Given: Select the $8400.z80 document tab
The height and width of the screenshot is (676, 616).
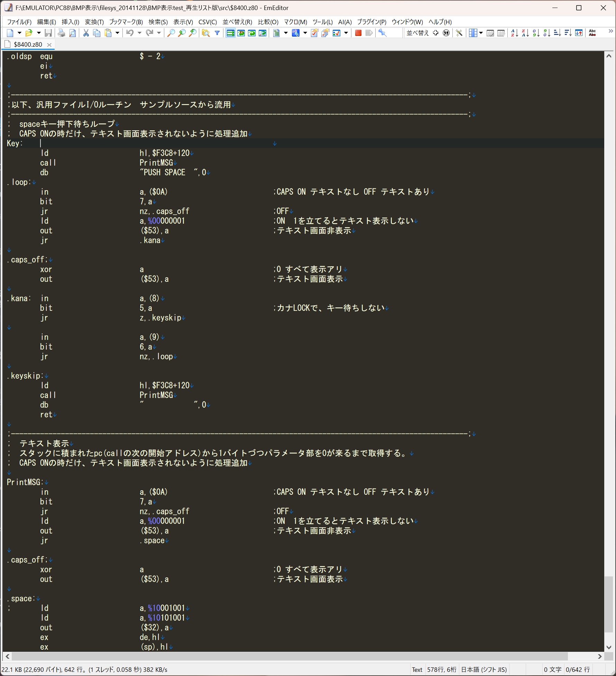Looking at the screenshot, I should (28, 45).
